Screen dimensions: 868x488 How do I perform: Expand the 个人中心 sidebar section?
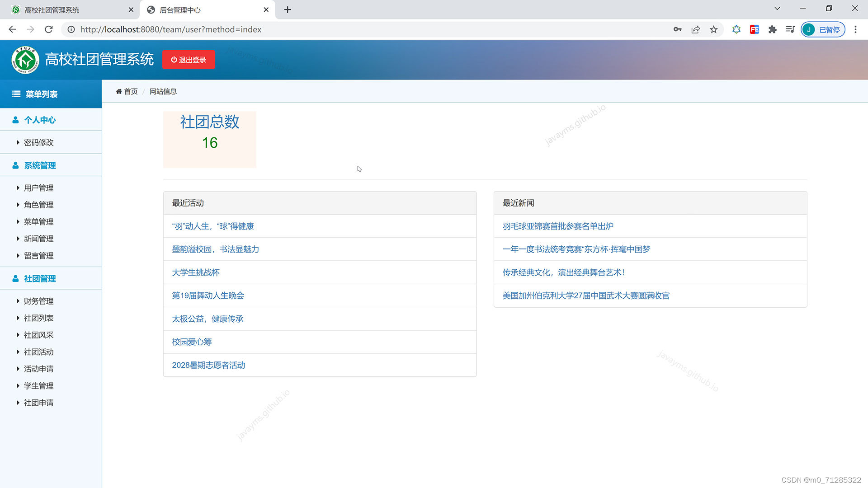click(40, 120)
